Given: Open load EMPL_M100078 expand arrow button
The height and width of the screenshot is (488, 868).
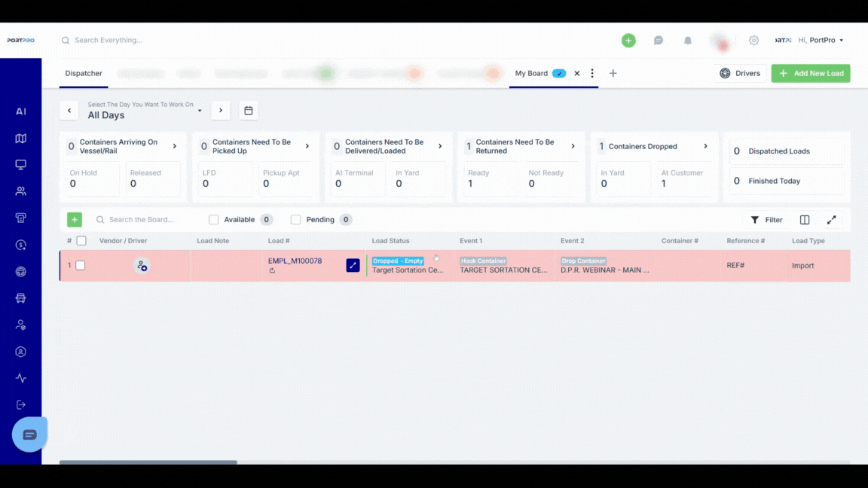Looking at the screenshot, I should coord(353,266).
